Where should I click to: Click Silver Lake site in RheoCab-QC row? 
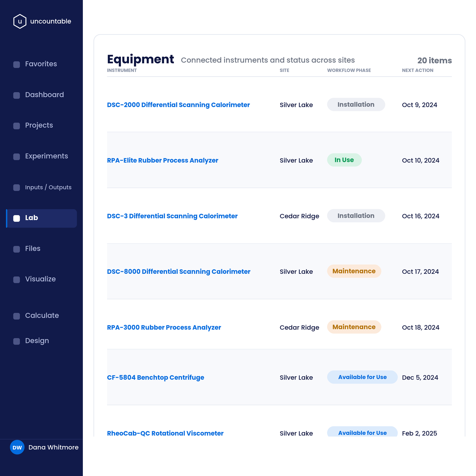coord(296,433)
